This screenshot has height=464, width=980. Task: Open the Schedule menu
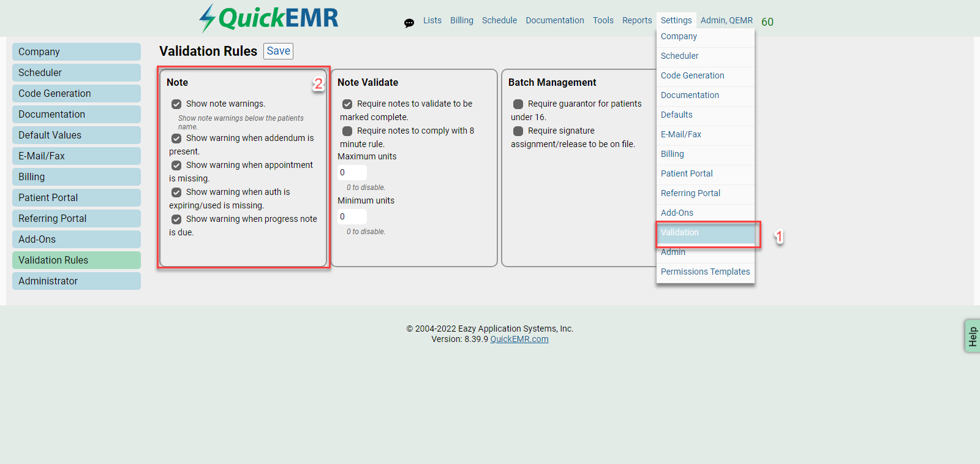[x=499, y=20]
